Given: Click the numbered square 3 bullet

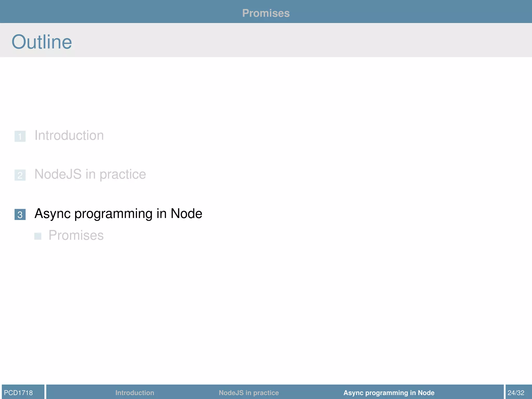Looking at the screenshot, I should click(x=20, y=215).
